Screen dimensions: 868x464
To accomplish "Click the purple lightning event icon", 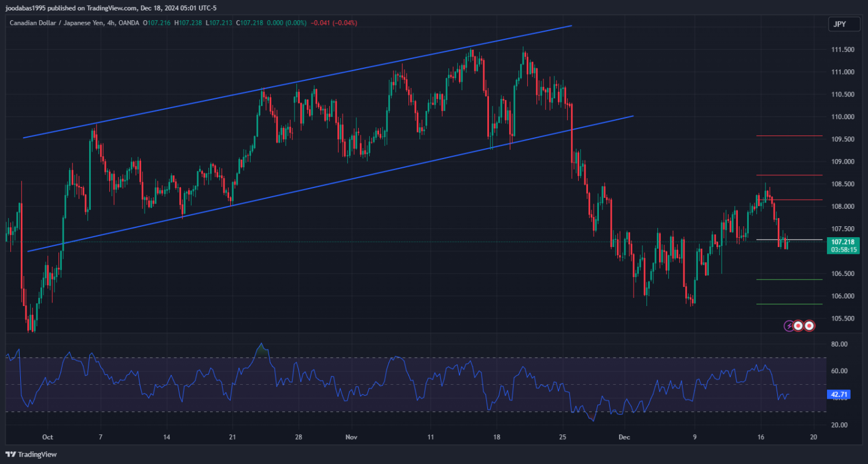I will tap(789, 326).
